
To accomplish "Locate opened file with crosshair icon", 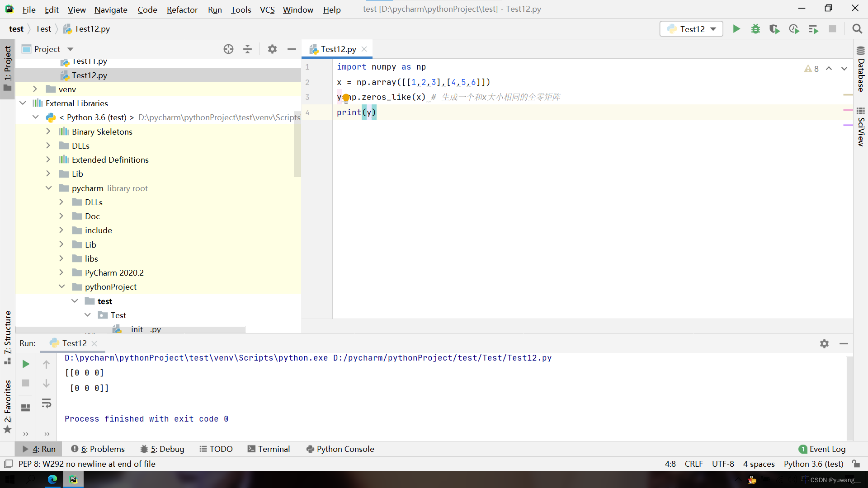I will pos(228,49).
